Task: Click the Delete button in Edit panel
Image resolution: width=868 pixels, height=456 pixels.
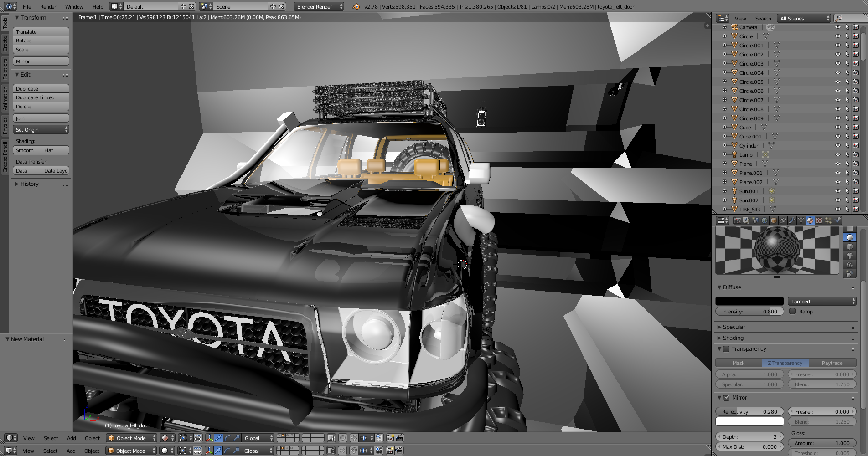Action: click(x=41, y=107)
